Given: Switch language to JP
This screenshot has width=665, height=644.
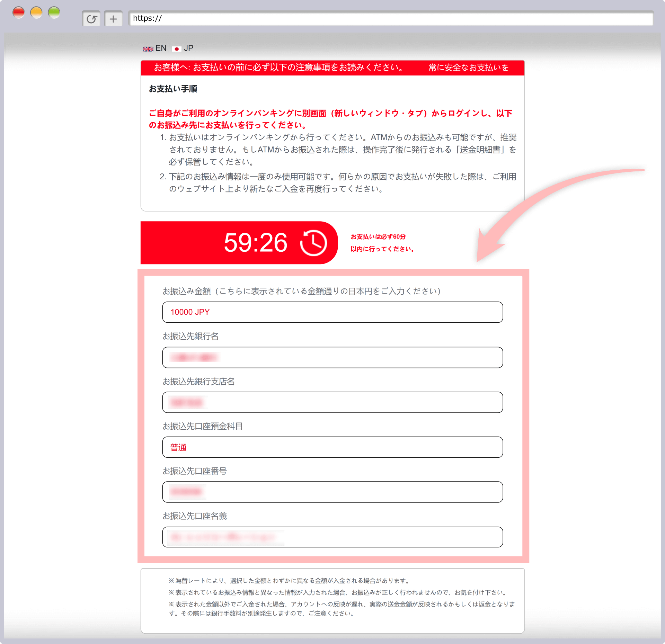Looking at the screenshot, I should click(188, 48).
